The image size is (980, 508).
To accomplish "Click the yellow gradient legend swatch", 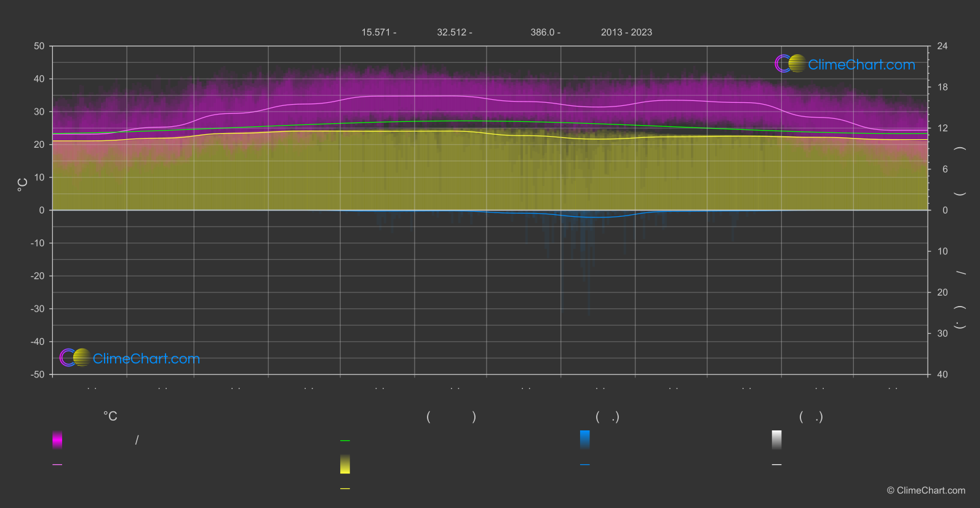I will (x=345, y=464).
